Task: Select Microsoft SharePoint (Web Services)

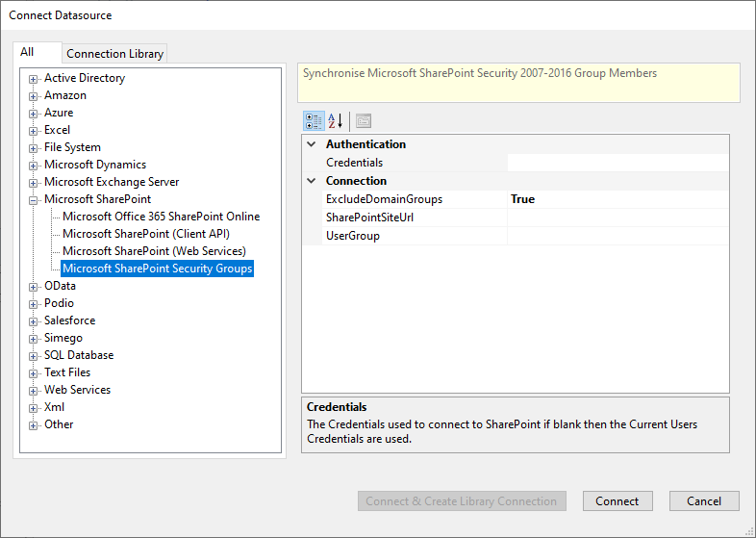Action: coord(154,251)
